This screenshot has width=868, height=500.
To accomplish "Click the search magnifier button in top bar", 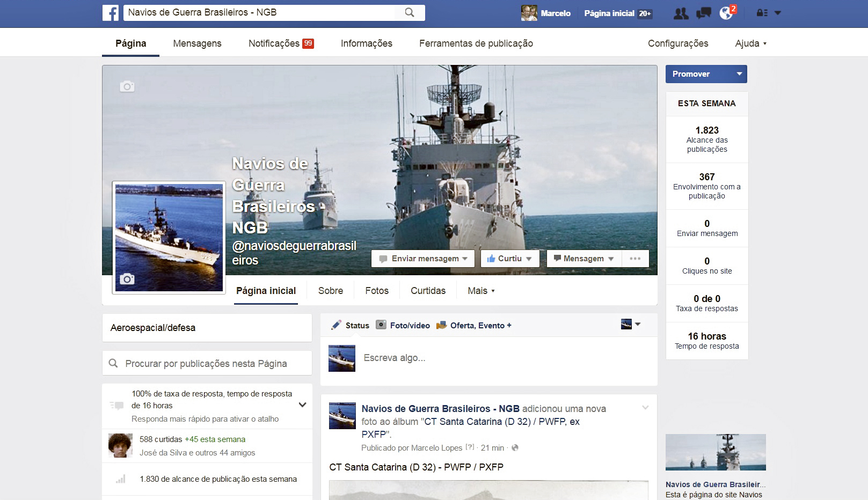I will (410, 12).
